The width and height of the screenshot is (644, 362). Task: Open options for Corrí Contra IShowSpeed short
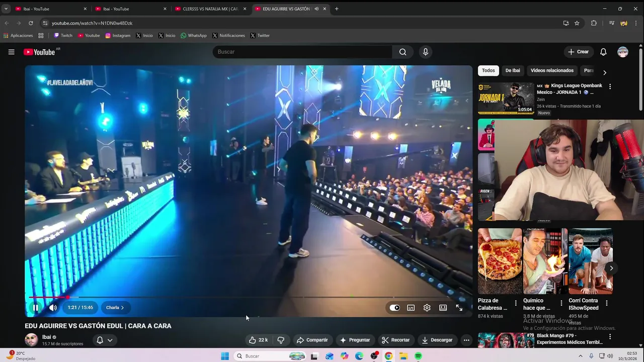[x=607, y=303]
